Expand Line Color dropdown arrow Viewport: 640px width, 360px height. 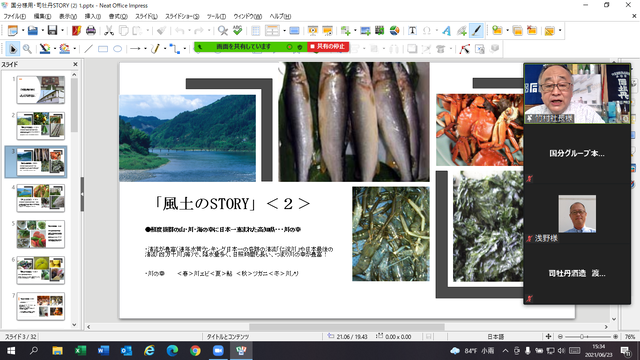point(55,49)
